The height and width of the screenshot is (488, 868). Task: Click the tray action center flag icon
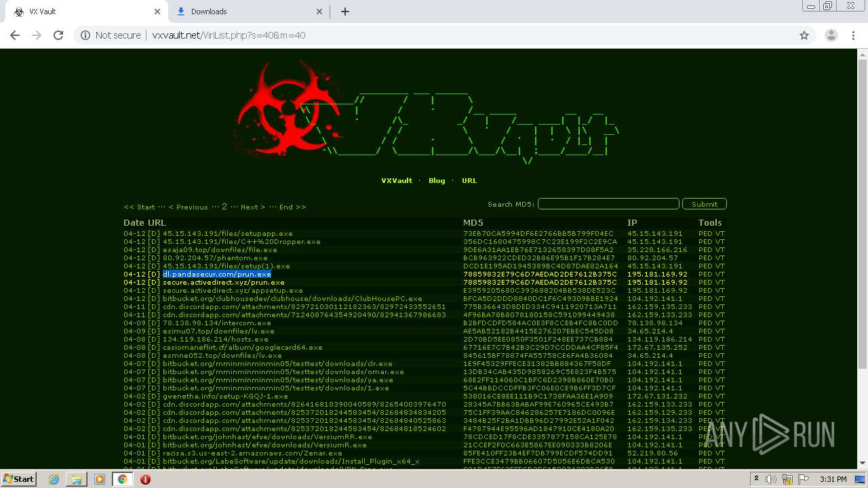[804, 479]
